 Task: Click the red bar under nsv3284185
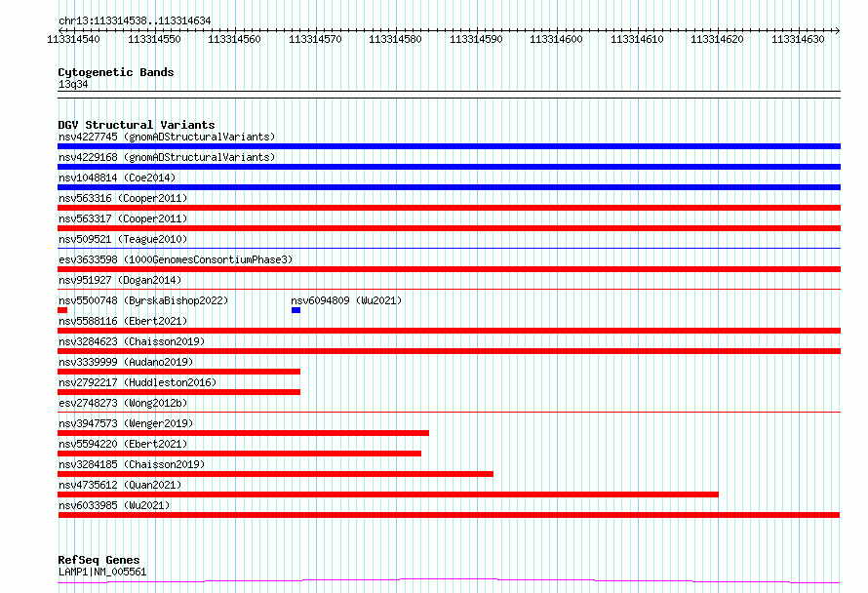[275, 474]
